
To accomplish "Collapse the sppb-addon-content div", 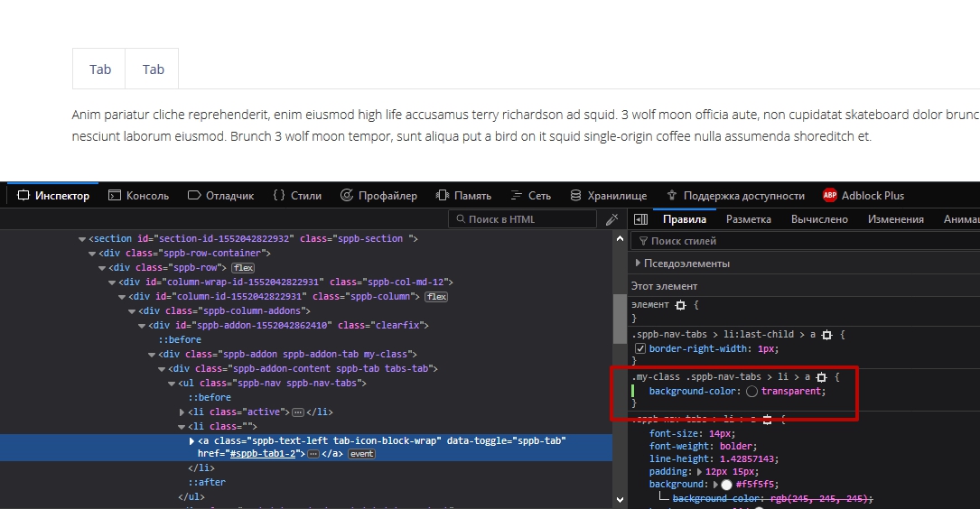I will click(x=162, y=369).
